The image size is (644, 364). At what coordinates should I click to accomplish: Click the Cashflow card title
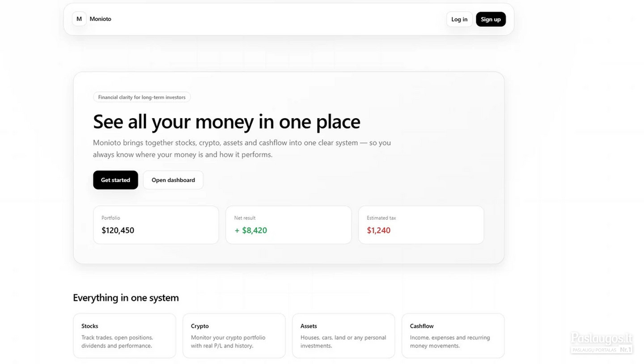click(x=422, y=326)
